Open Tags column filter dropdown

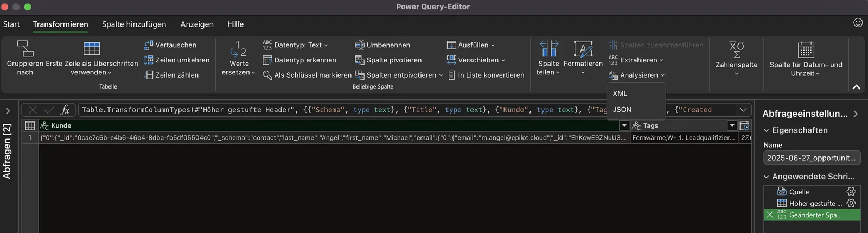(732, 125)
